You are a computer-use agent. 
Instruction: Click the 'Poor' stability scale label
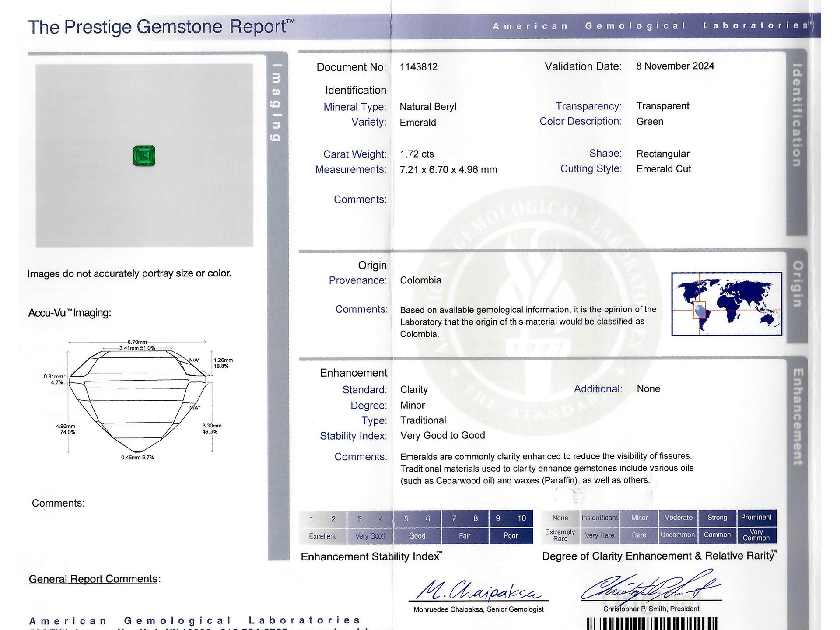pyautogui.click(x=511, y=535)
